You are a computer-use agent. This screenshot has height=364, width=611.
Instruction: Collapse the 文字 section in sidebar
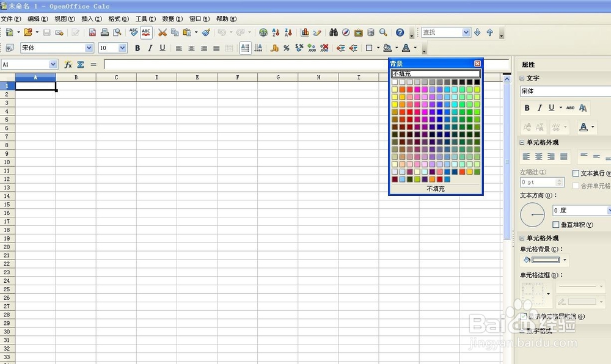522,78
